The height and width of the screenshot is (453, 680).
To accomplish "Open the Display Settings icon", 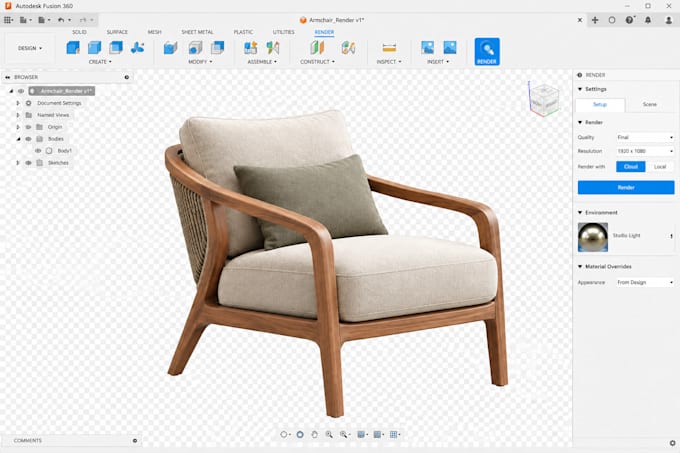I will coord(361,434).
